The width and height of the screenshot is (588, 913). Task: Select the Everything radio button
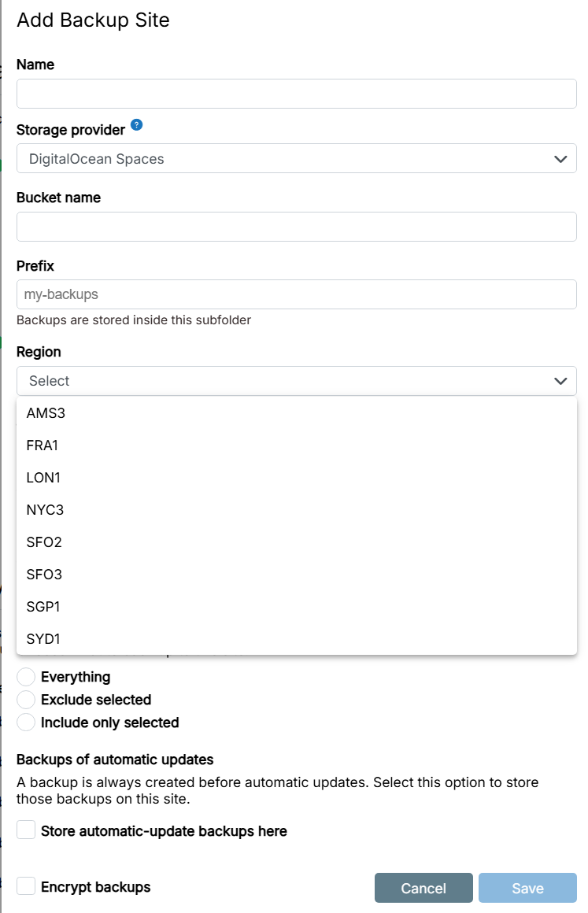27,677
